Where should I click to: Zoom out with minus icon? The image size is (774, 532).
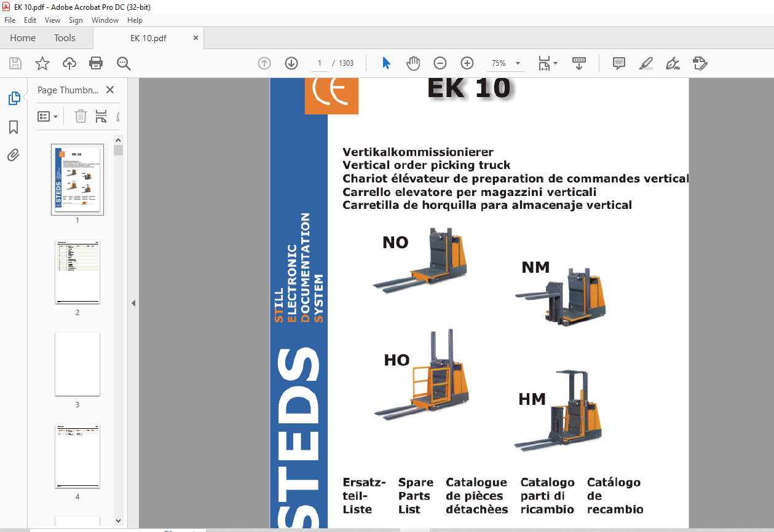pos(440,63)
